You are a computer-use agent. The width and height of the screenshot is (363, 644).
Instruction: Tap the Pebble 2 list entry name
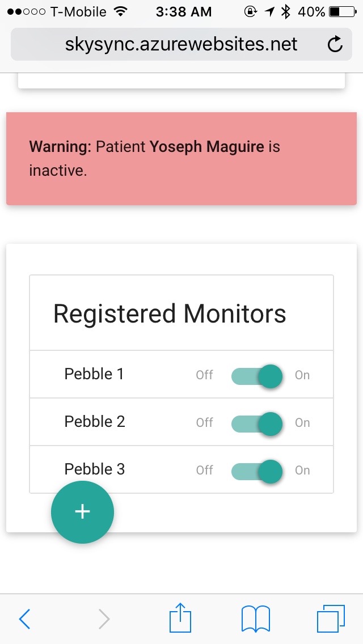[x=95, y=422]
